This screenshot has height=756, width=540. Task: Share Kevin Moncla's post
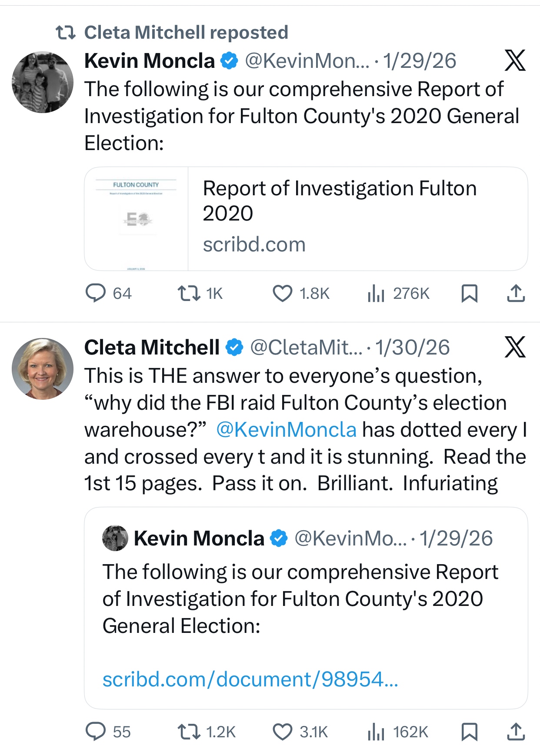(x=516, y=293)
